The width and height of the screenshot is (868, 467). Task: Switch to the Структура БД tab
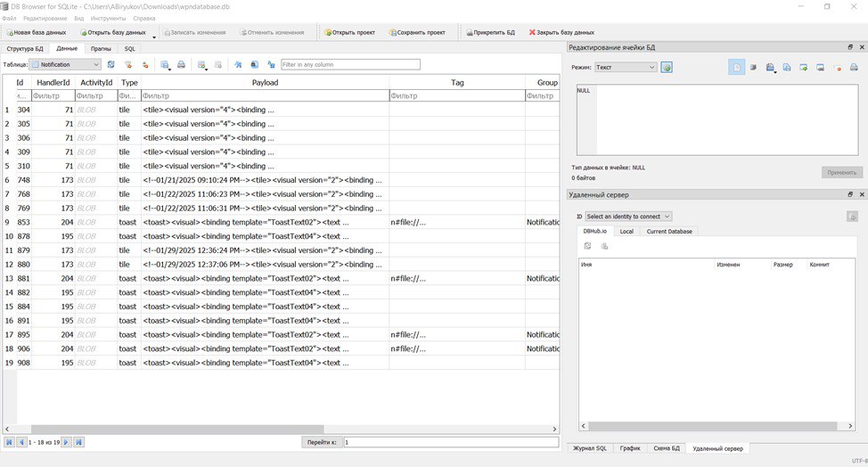coord(25,49)
